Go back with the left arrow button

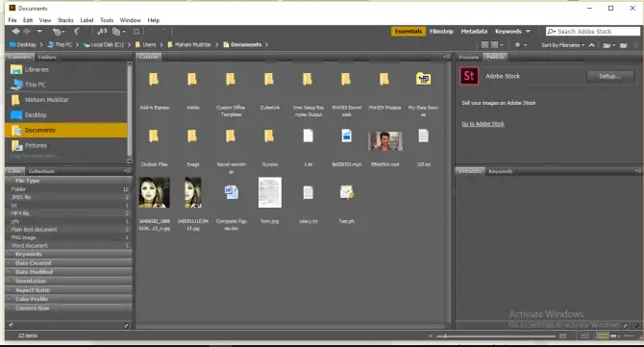coord(15,31)
